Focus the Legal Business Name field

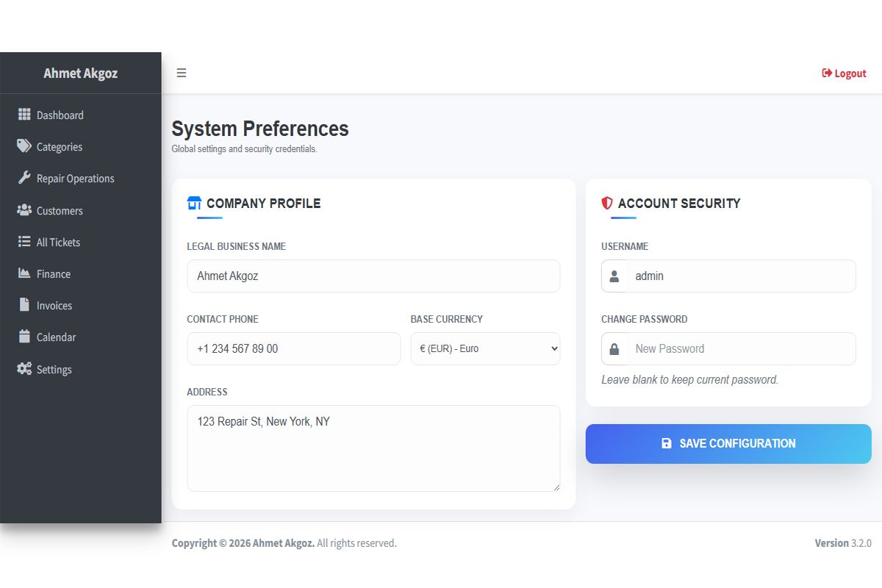[373, 276]
